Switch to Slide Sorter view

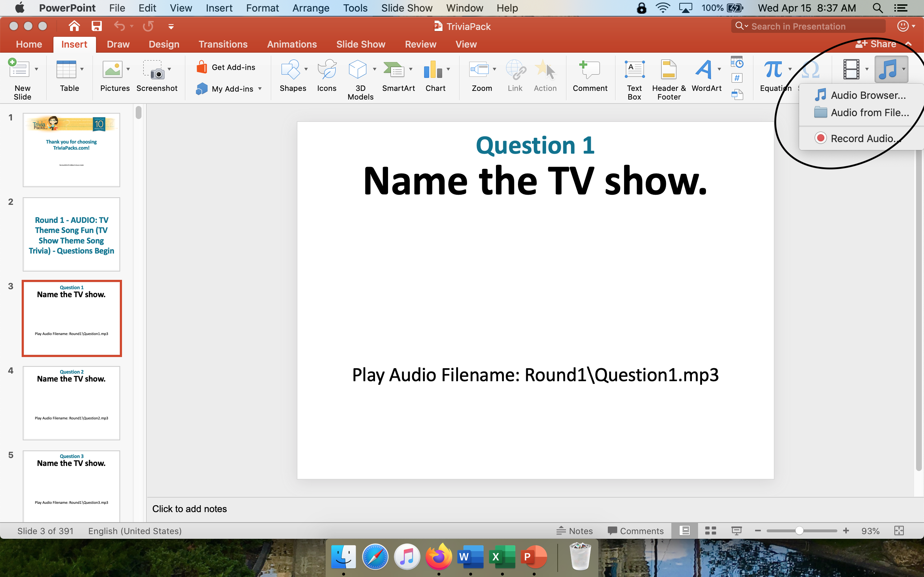point(710,531)
